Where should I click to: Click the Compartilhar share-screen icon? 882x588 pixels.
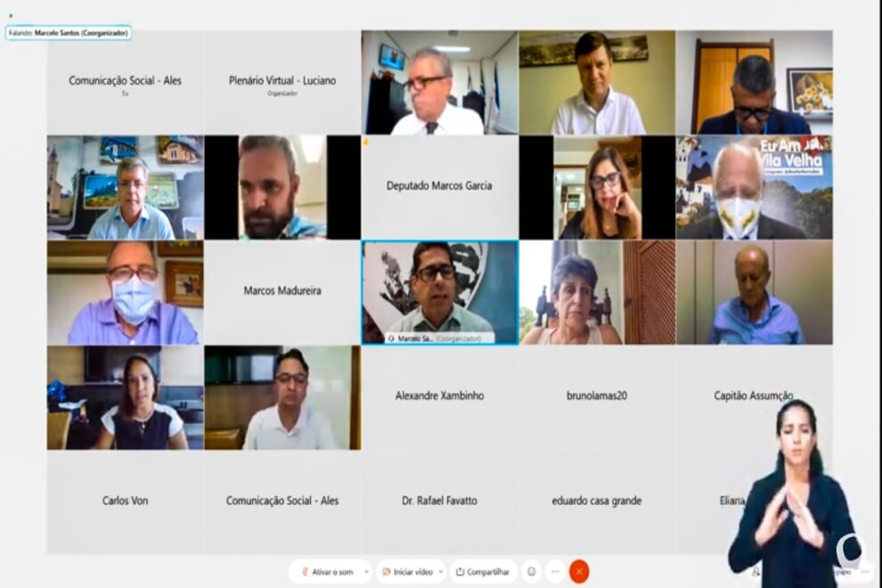click(x=460, y=572)
